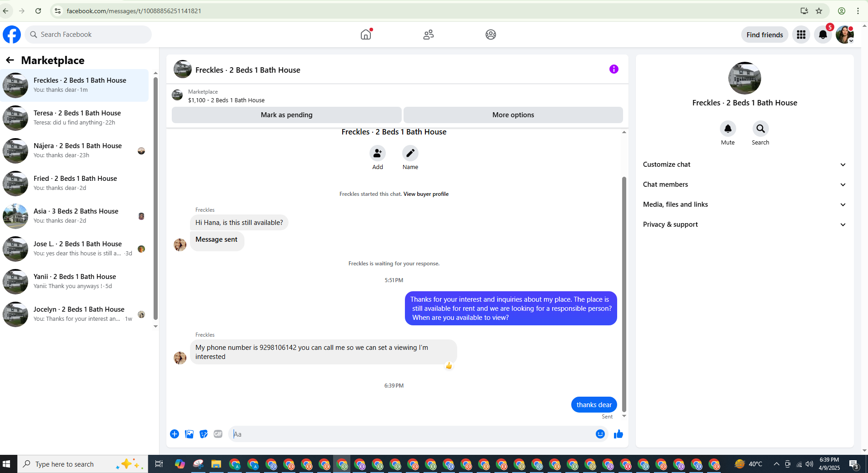Viewport: 868px width, 473px height.
Task: Open the emoji picker smiley icon
Action: point(600,434)
